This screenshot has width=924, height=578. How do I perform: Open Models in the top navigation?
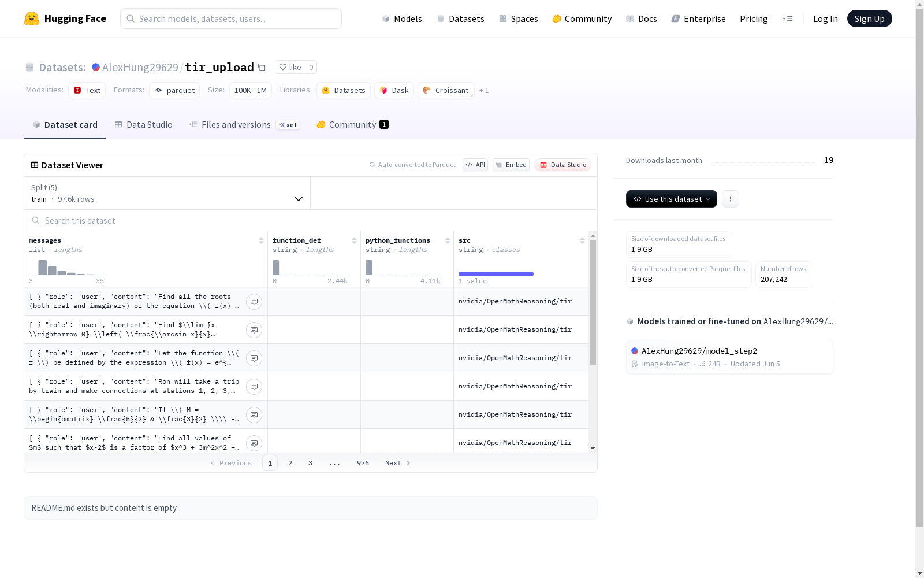coord(402,18)
